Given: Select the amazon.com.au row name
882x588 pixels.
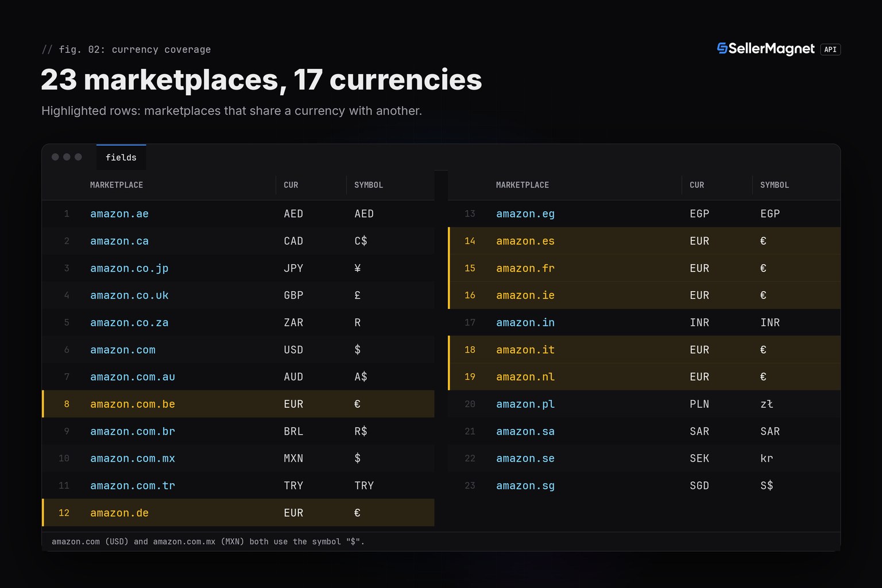Looking at the screenshot, I should [133, 377].
